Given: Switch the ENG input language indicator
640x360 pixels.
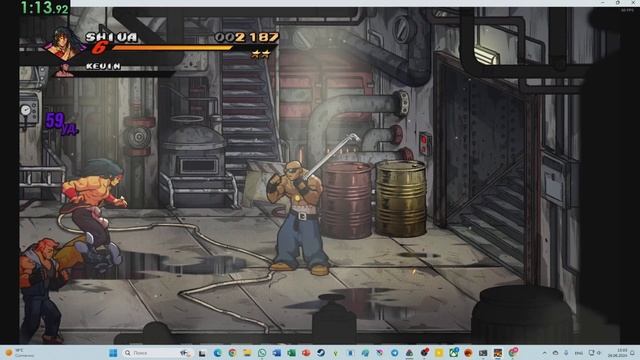Looking at the screenshot, I should 579,353.
